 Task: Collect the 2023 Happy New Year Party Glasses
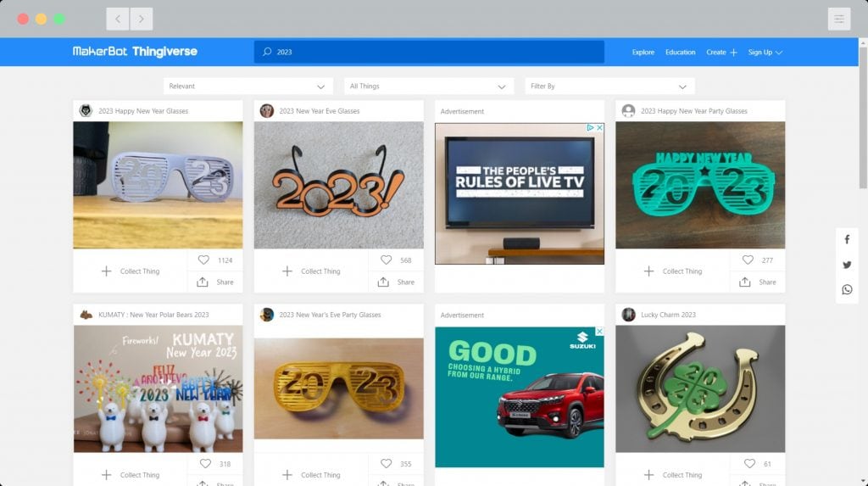(672, 271)
